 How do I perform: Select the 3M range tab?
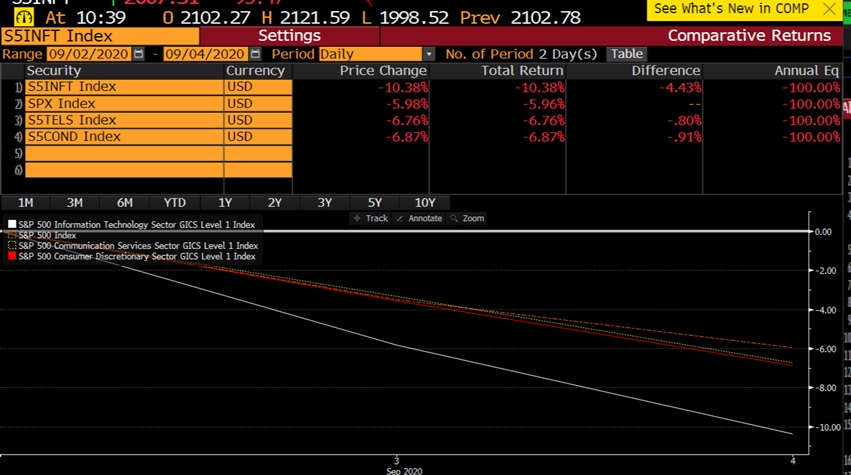(x=75, y=203)
